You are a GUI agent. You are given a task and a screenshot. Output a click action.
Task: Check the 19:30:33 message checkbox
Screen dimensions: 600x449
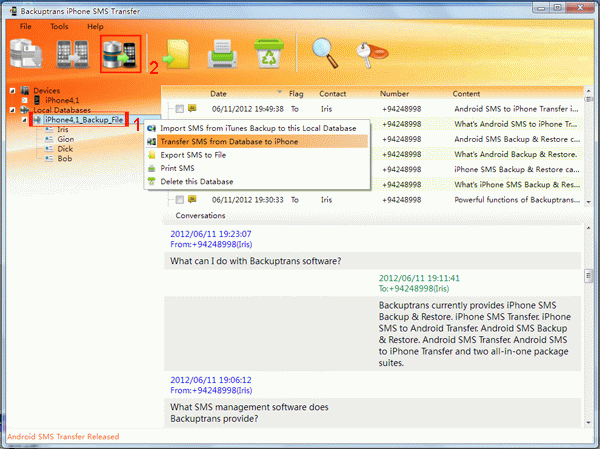[x=179, y=200]
